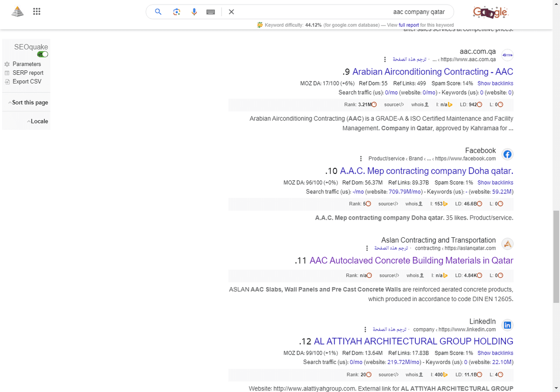Screen dimensions: 560x392
Task: Open the Google apps grid
Action: point(37,11)
